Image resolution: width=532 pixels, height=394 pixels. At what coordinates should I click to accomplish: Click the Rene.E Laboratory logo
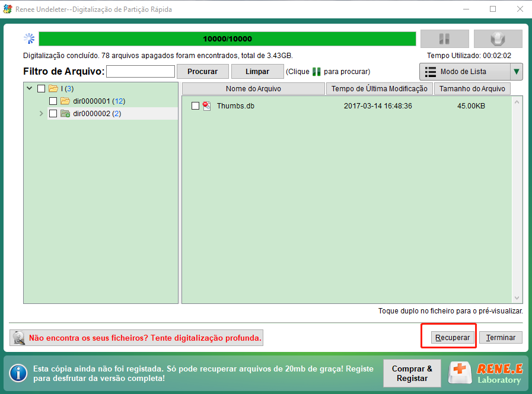click(x=500, y=373)
